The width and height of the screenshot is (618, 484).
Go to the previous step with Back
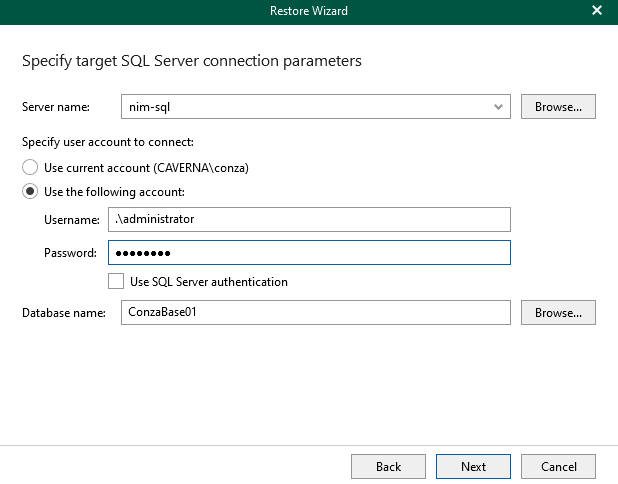[388, 466]
